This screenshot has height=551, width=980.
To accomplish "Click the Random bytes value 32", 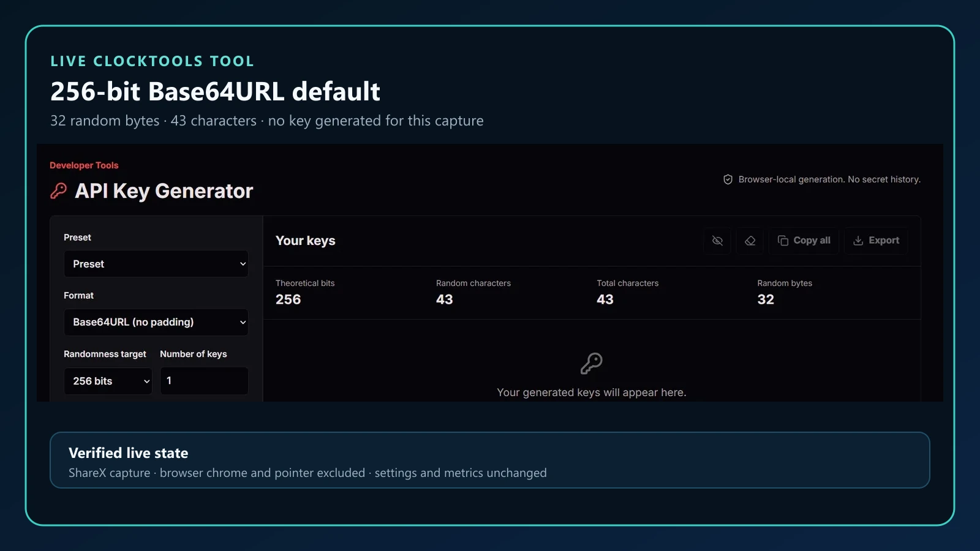I will tap(766, 299).
